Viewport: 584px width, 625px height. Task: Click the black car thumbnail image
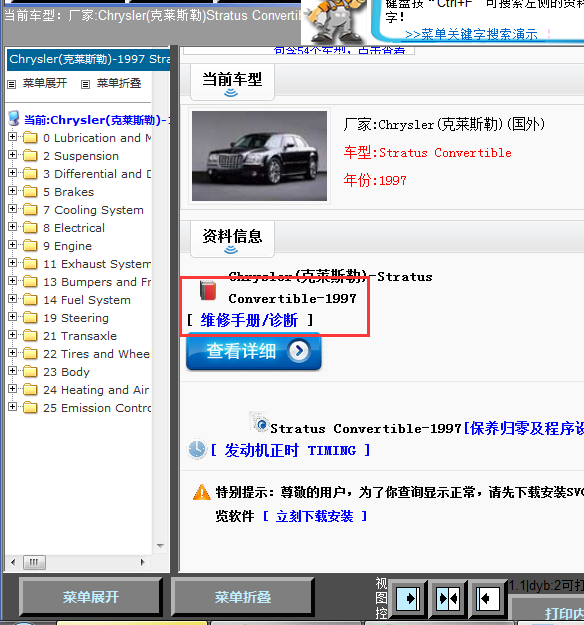tap(260, 156)
